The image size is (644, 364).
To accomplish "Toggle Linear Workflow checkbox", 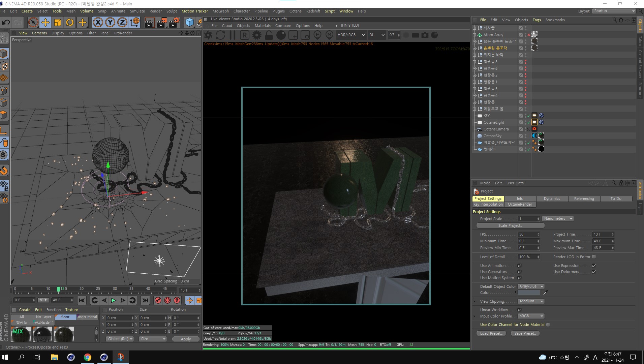I will (519, 310).
